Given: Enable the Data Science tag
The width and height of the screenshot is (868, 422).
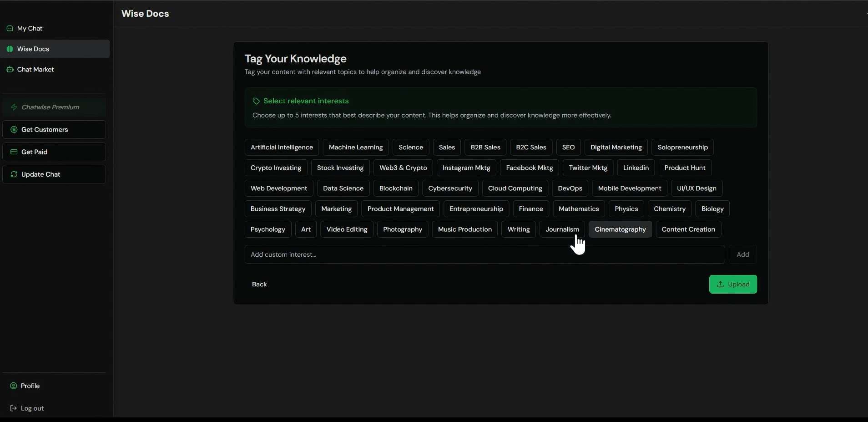Looking at the screenshot, I should coord(343,188).
